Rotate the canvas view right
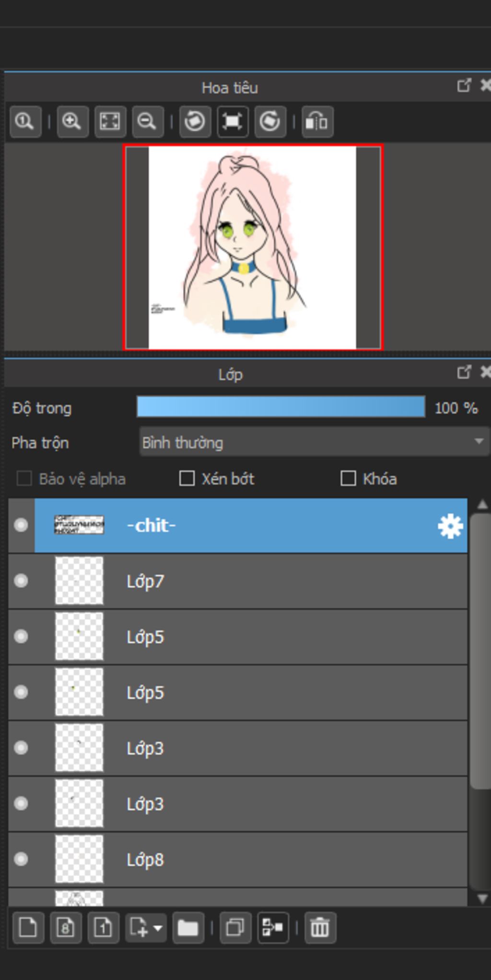The width and height of the screenshot is (491, 980). (270, 121)
